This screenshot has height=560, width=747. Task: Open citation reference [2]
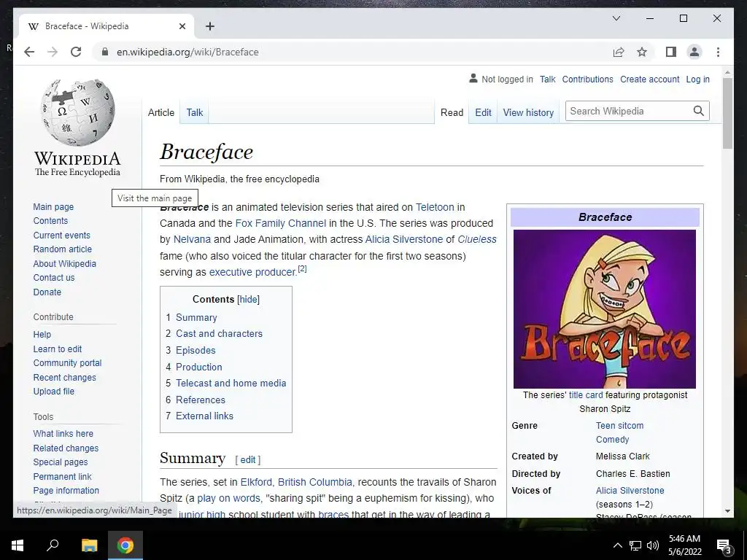[302, 269]
